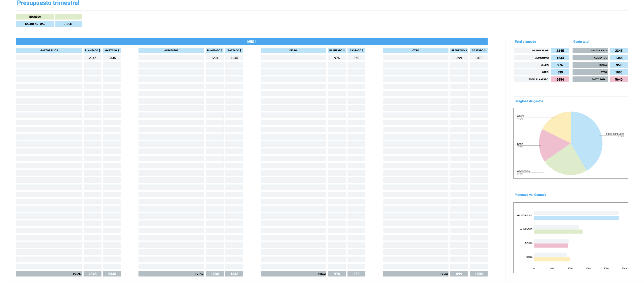Select the INGRESO label cell

35,17
